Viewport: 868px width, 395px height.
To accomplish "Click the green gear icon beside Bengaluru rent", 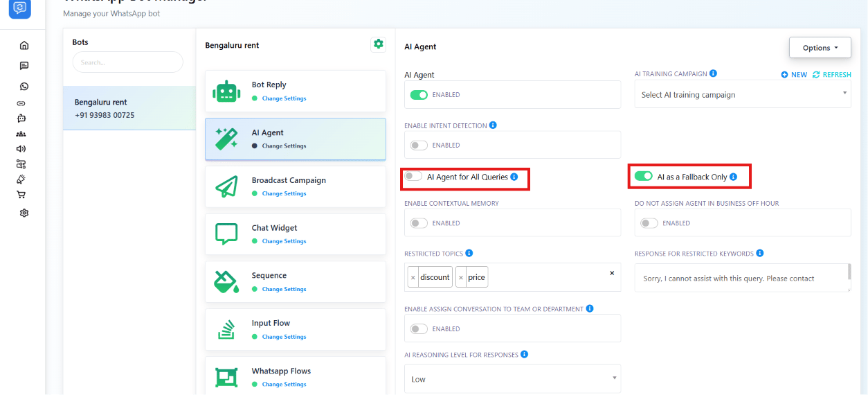I will pyautogui.click(x=378, y=44).
